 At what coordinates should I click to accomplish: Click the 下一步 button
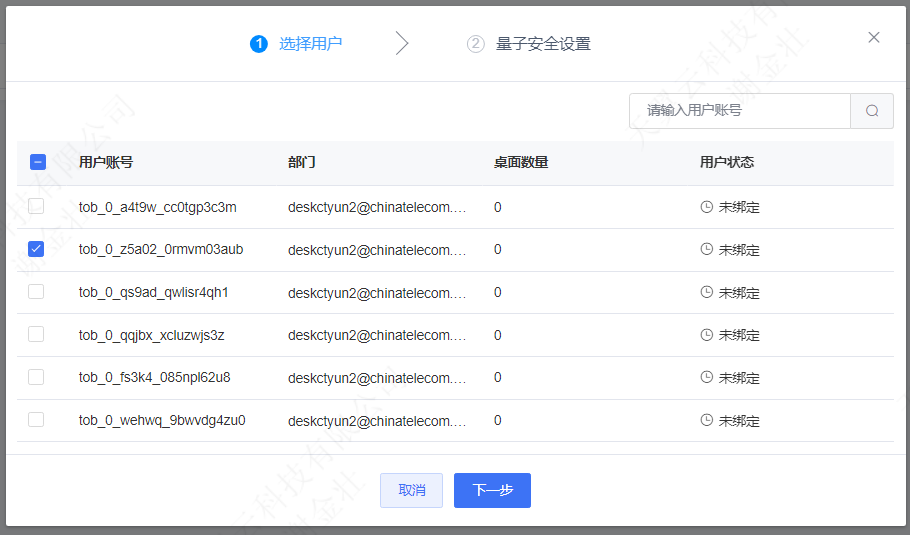coord(492,490)
